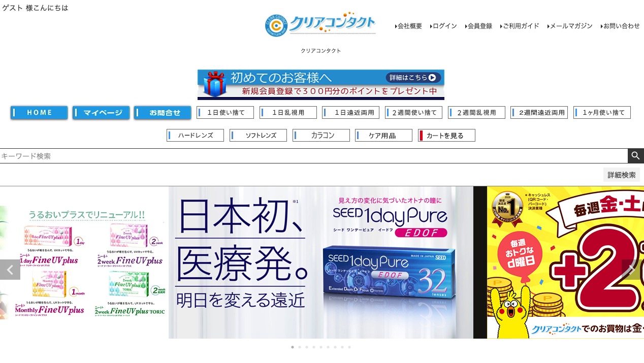Select the 2週間遠近両用 category
This screenshot has width=644, height=363.
(x=539, y=113)
